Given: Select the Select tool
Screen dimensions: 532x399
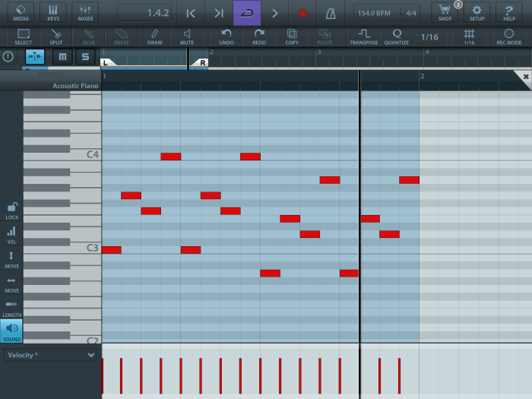Looking at the screenshot, I should tap(23, 36).
